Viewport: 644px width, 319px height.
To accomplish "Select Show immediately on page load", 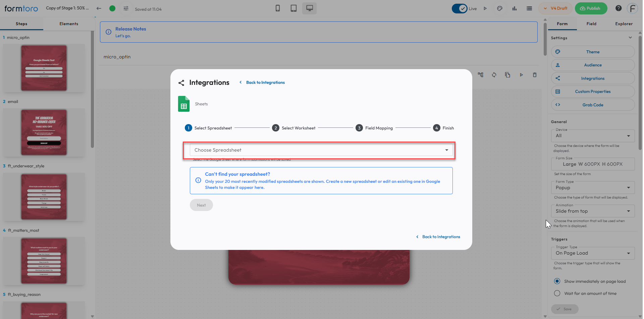I will click(557, 281).
